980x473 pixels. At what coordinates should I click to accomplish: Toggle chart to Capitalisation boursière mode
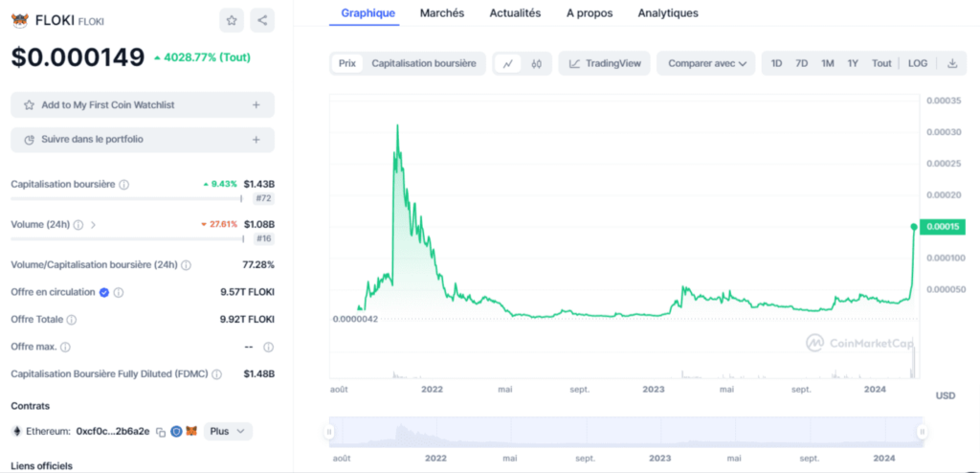(423, 64)
